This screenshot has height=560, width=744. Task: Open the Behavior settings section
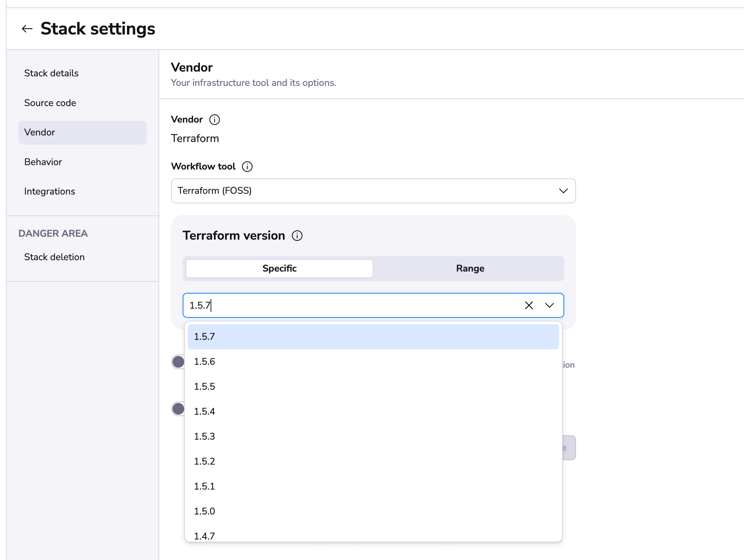(43, 162)
